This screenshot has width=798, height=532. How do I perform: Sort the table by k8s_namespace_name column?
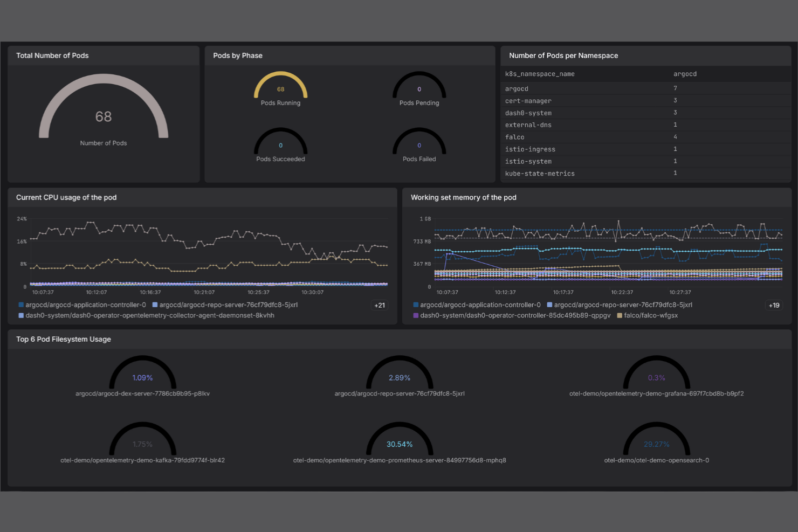pyautogui.click(x=540, y=74)
